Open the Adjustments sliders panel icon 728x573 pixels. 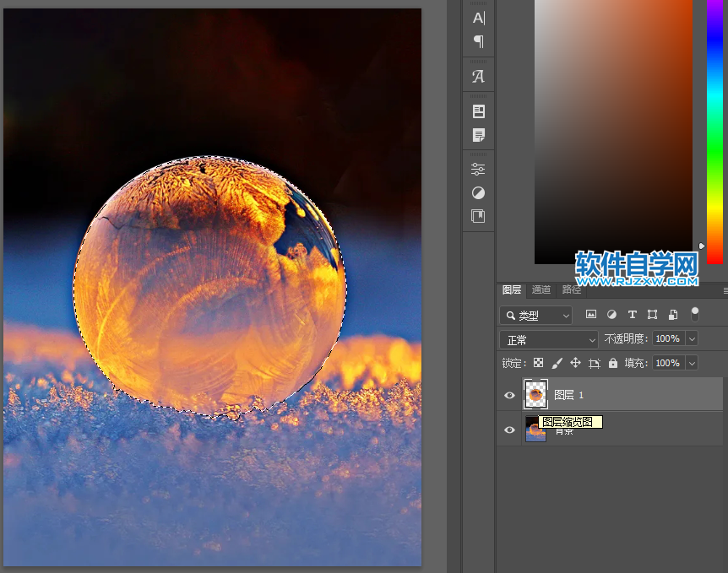[x=478, y=169]
